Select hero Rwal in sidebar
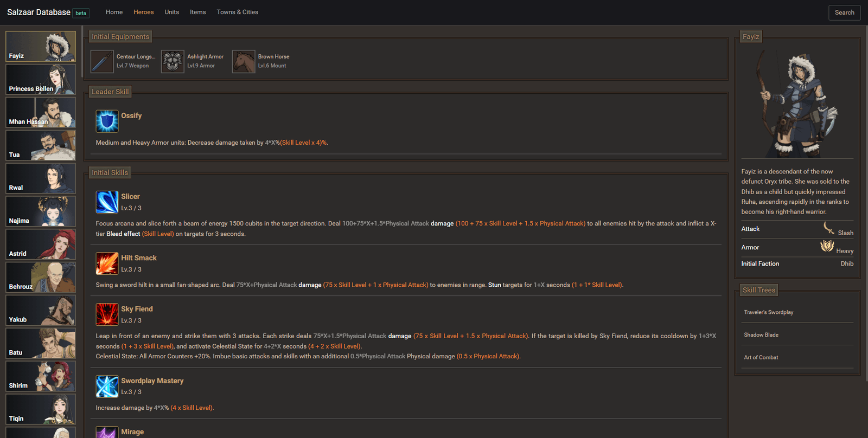Screen dimensions: 868x438 coord(41,179)
